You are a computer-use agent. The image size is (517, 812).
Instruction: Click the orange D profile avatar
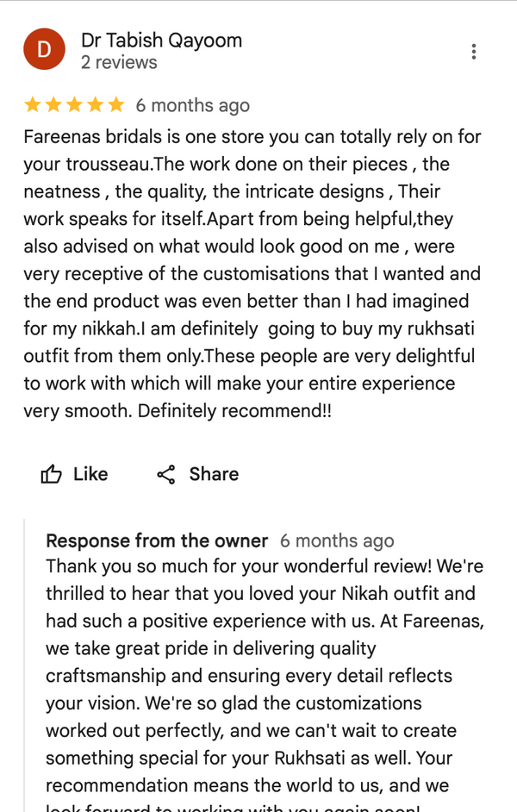[45, 49]
